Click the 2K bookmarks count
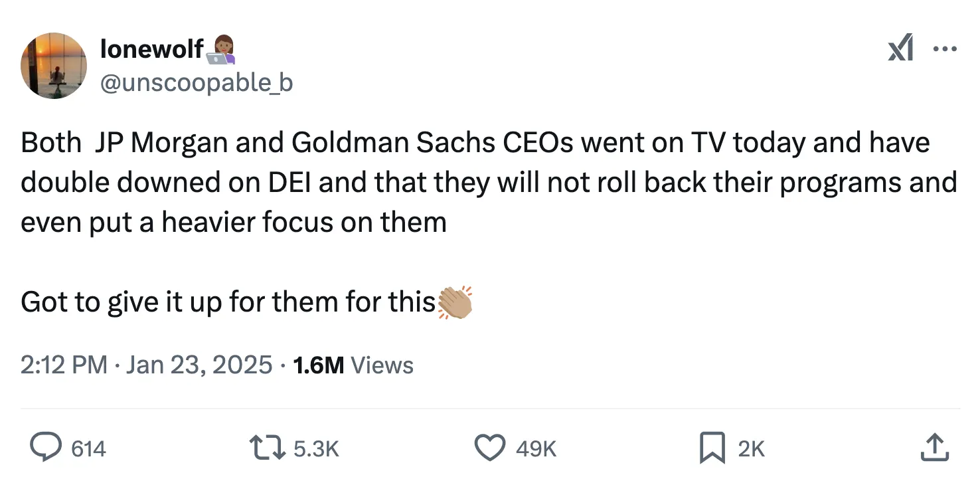Screen dimensions: 980x481 coord(751,449)
